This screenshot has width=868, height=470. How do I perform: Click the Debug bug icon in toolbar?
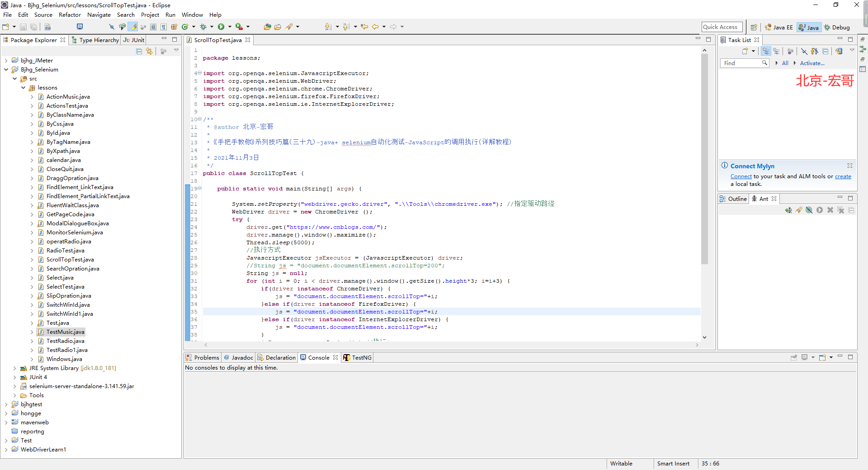[203, 27]
